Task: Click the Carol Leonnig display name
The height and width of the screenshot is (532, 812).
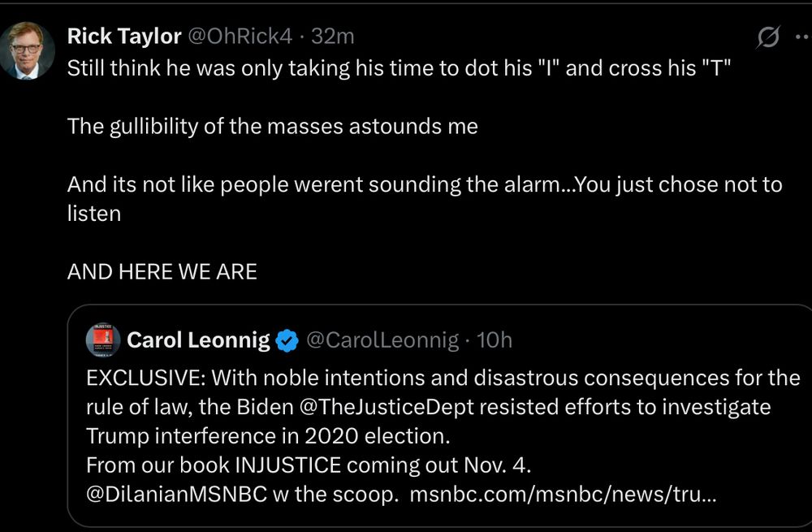Action: [198, 340]
